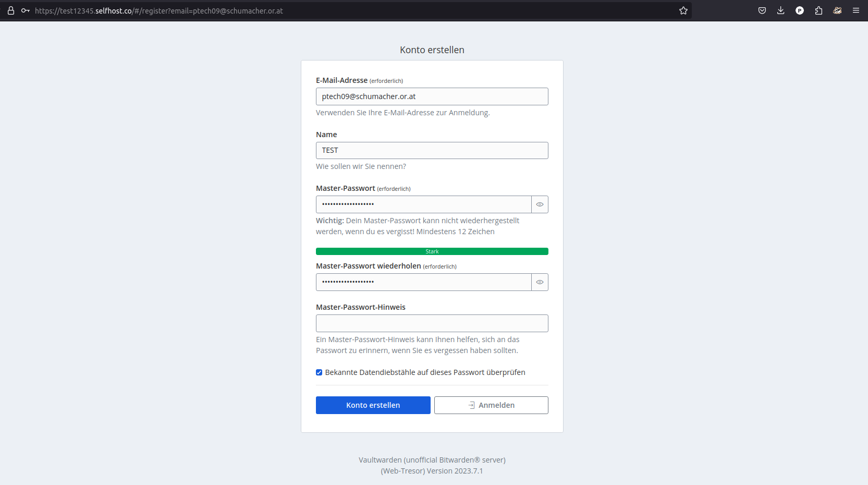
Task: Click the site security padlock icon
Action: click(10, 10)
